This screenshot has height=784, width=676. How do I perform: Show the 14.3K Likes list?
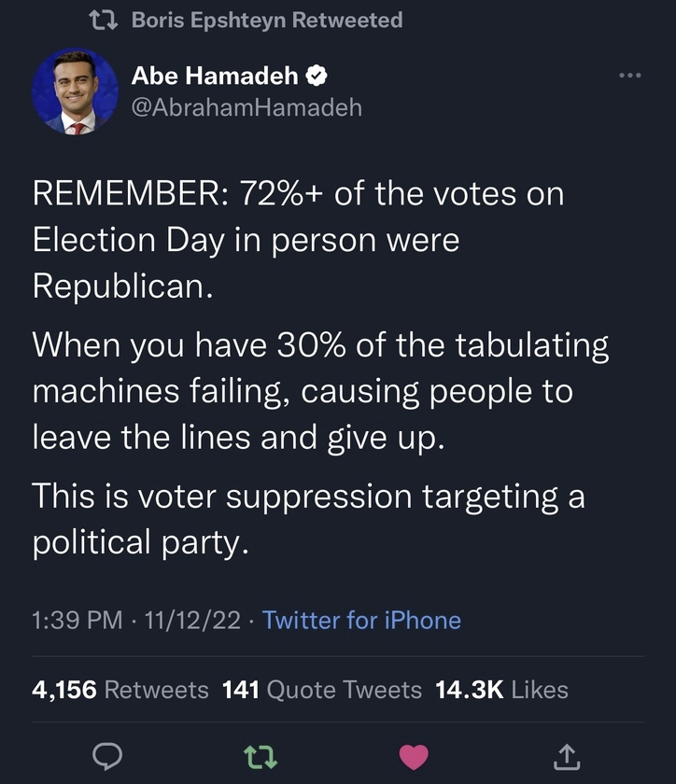coord(503,690)
